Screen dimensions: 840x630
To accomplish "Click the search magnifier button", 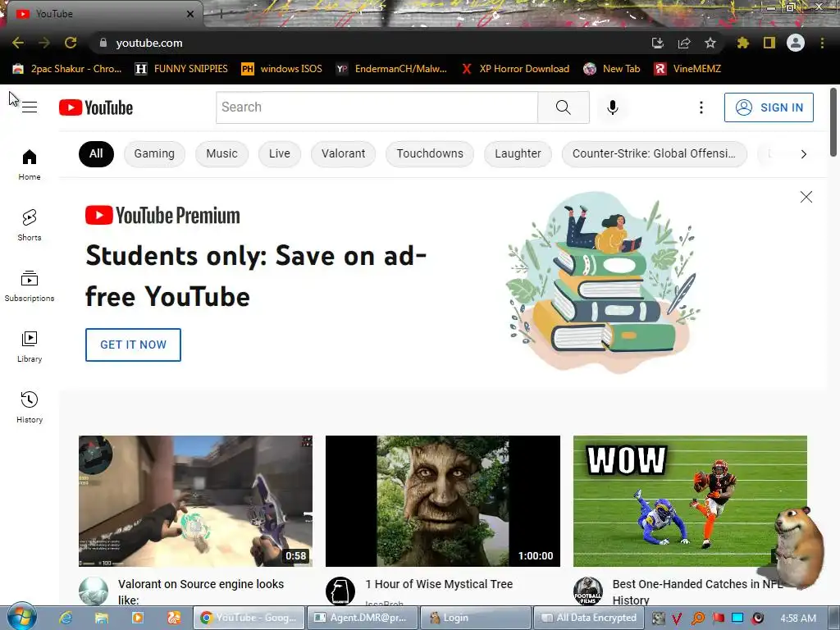I will coord(563,107).
